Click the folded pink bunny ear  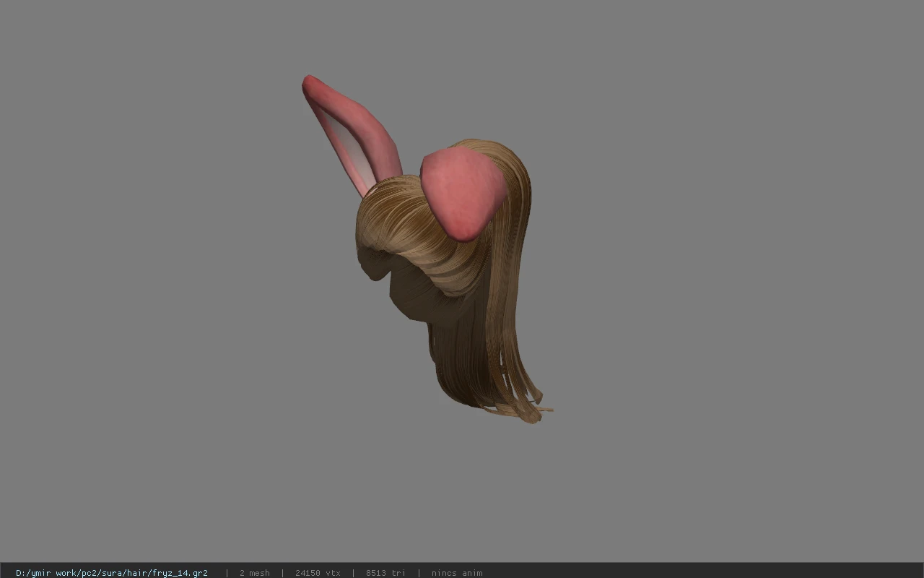(463, 193)
